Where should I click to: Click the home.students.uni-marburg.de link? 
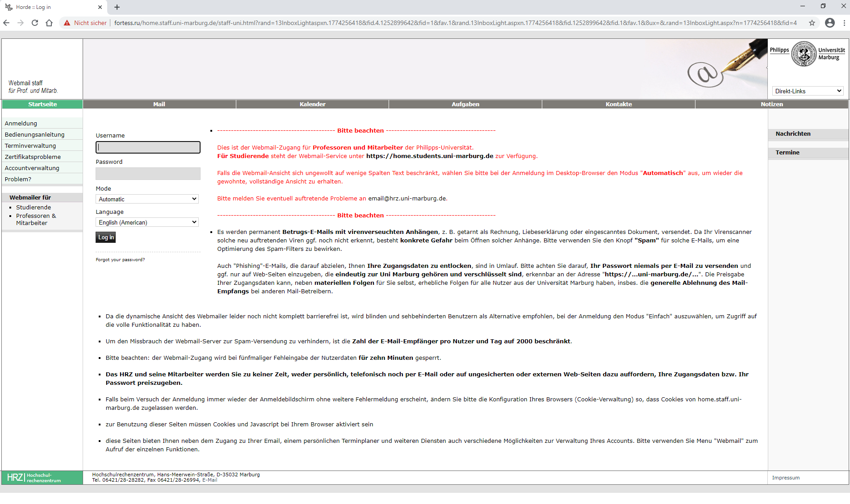(x=430, y=156)
